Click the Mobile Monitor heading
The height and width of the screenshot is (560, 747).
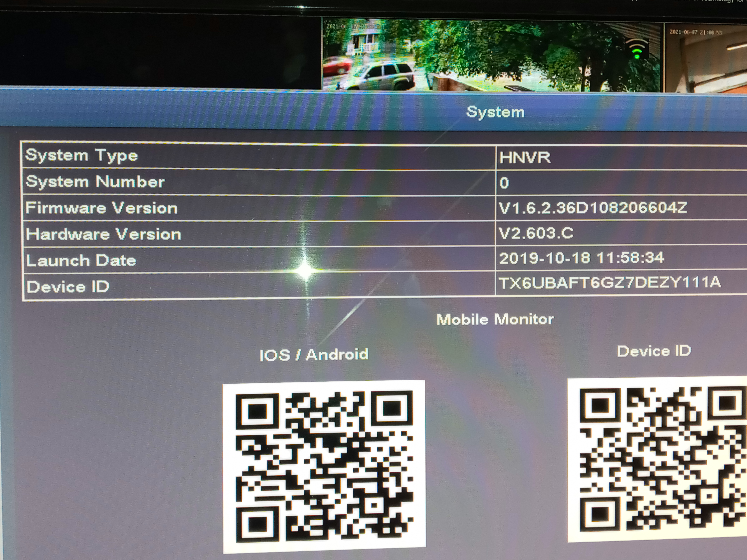[495, 319]
